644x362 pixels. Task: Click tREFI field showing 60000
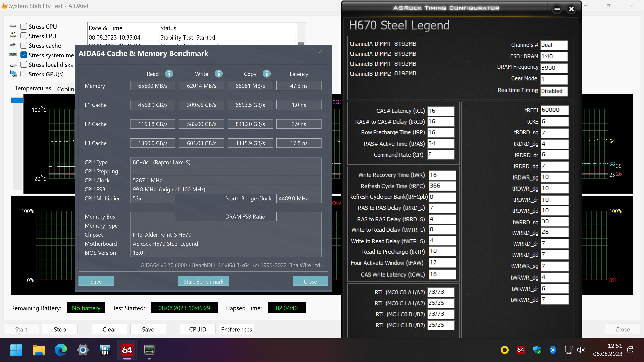pos(555,110)
